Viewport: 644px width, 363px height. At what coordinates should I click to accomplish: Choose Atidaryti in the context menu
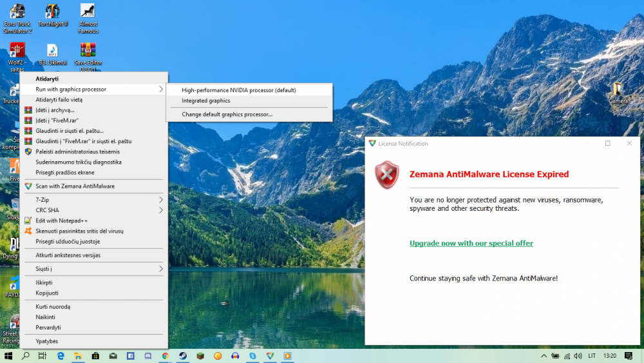[x=94, y=79]
